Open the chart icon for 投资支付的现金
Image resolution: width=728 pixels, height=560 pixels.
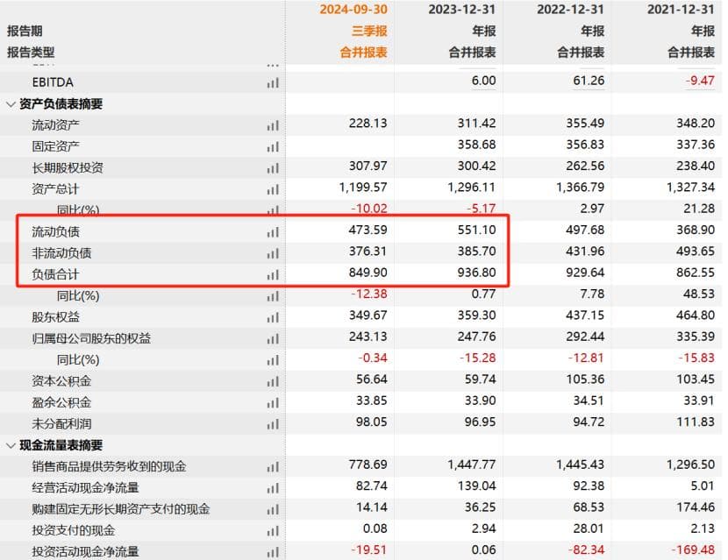[x=273, y=531]
